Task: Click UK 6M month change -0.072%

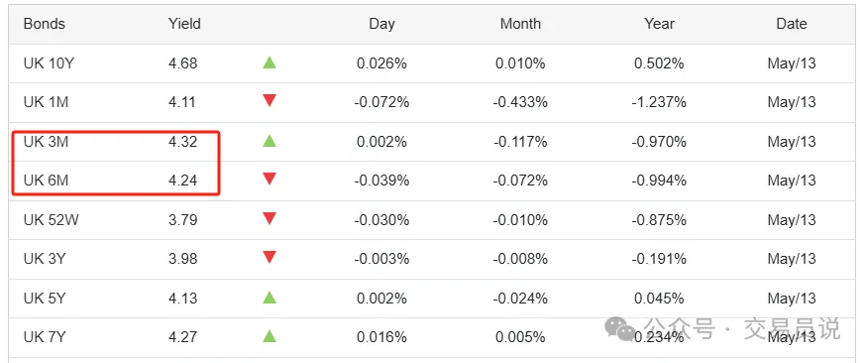Action: 520,181
